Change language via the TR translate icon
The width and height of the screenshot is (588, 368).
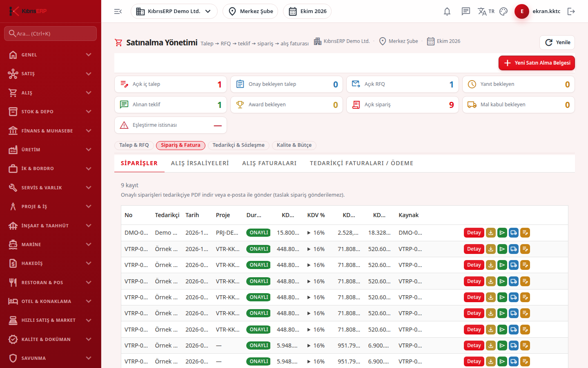click(486, 11)
